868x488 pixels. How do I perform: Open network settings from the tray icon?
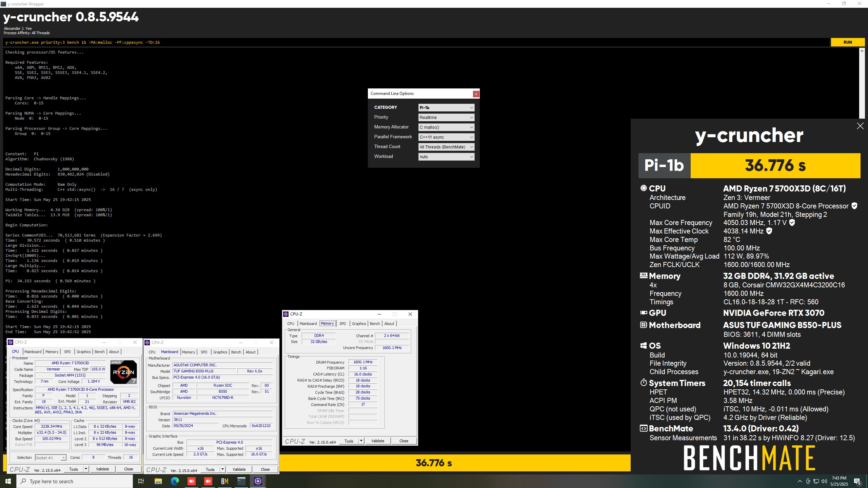coord(816,481)
